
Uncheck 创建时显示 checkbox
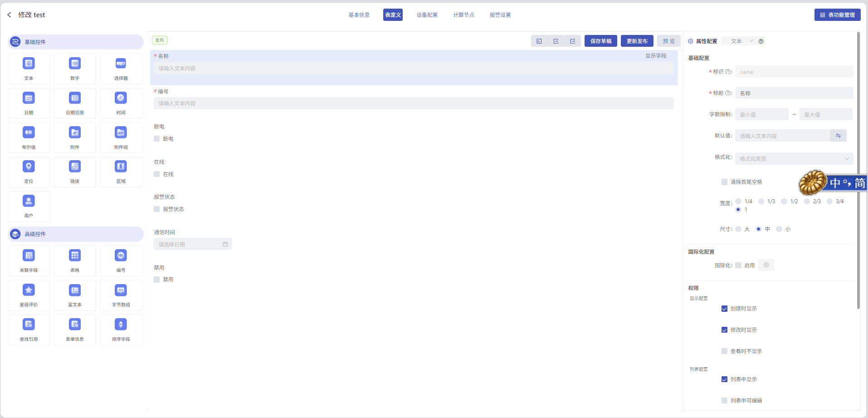(x=724, y=309)
